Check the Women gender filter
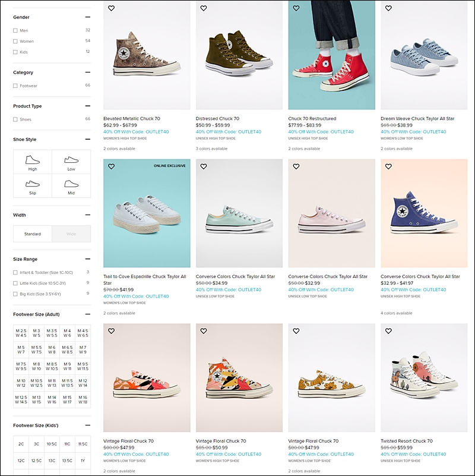Viewport: 475px width, 476px height. tap(15, 41)
